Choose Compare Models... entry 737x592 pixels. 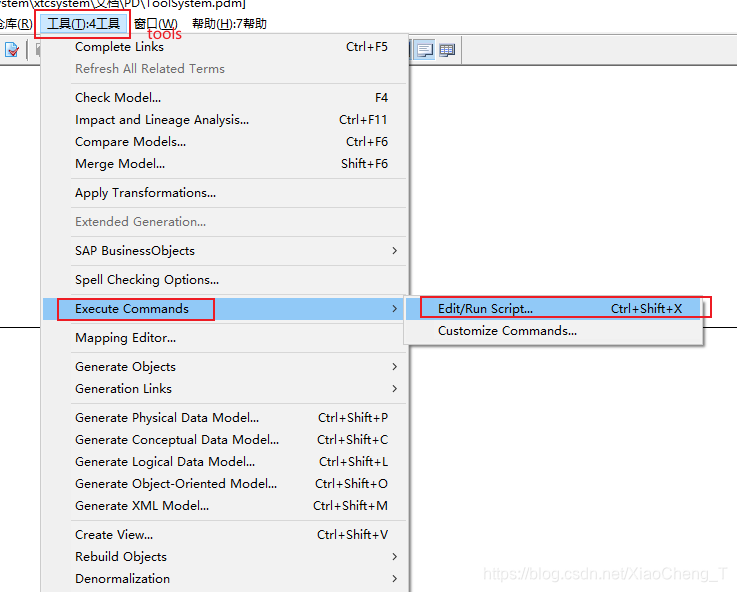[x=225, y=141]
